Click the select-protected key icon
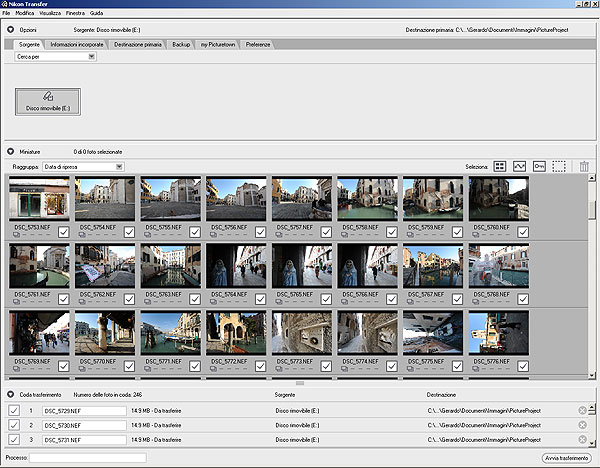Viewport: 600px width, 468px height. click(x=539, y=166)
